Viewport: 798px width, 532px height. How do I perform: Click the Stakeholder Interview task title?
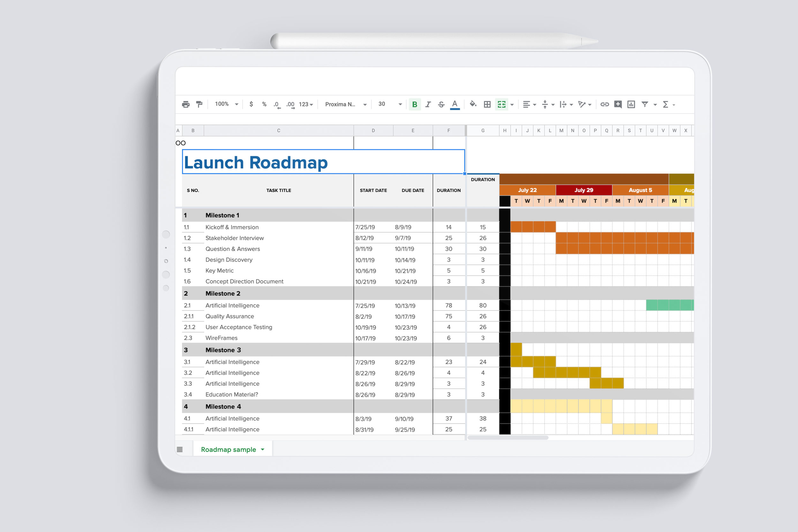(x=234, y=238)
